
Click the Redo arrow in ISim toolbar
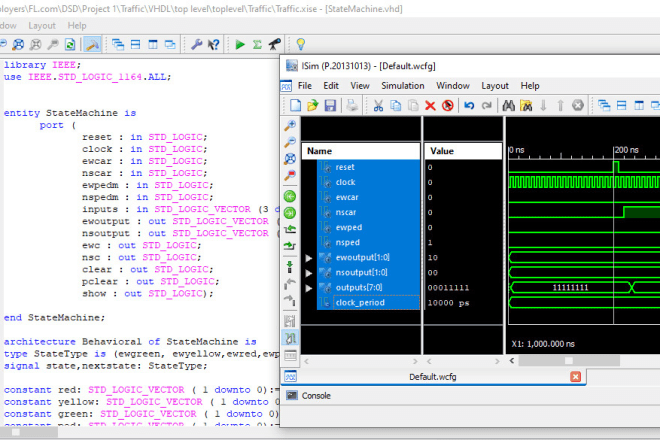(x=487, y=105)
